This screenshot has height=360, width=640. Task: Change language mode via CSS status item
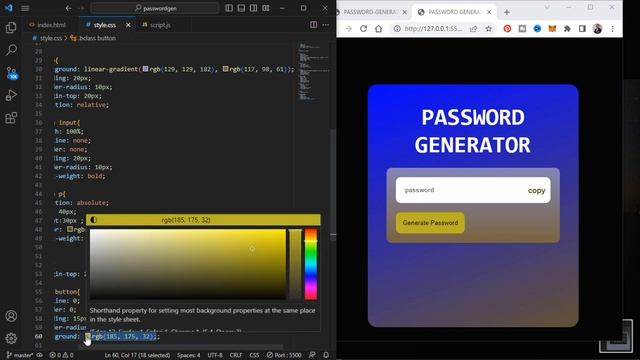254,355
